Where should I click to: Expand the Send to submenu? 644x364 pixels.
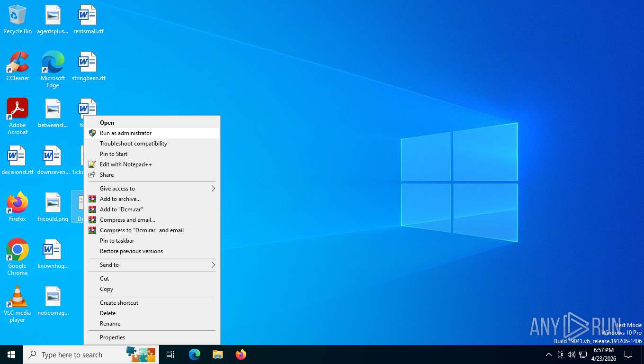click(x=152, y=265)
